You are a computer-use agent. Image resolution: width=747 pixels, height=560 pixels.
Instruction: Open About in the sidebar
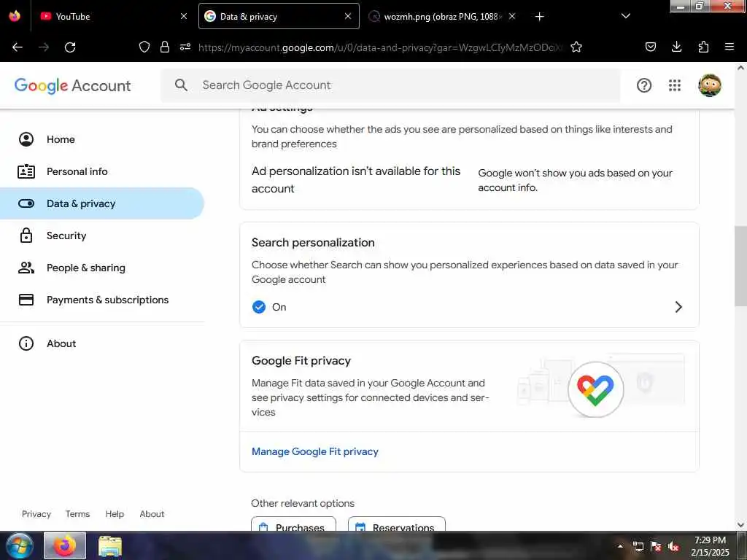102,343
